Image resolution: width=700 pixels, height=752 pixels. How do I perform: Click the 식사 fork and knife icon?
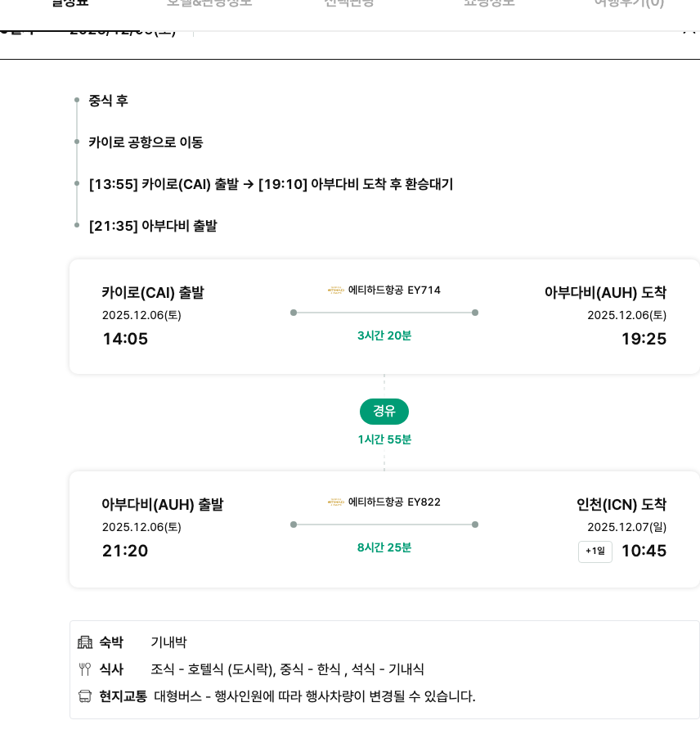click(x=85, y=669)
